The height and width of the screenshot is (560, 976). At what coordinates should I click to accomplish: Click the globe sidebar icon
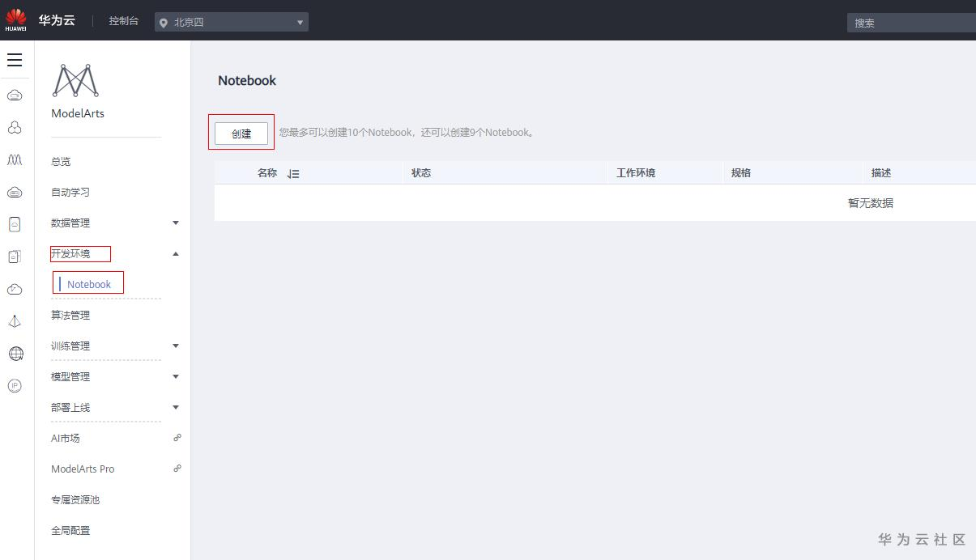pyautogui.click(x=15, y=354)
